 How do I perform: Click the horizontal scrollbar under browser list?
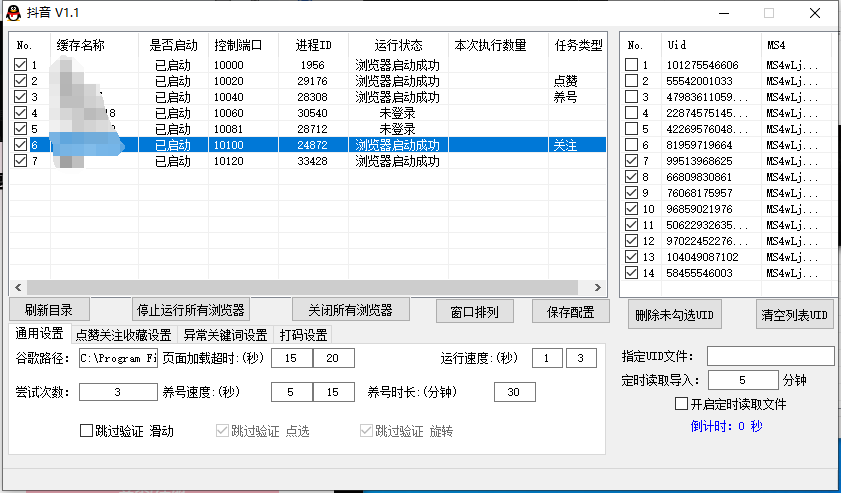[300, 287]
